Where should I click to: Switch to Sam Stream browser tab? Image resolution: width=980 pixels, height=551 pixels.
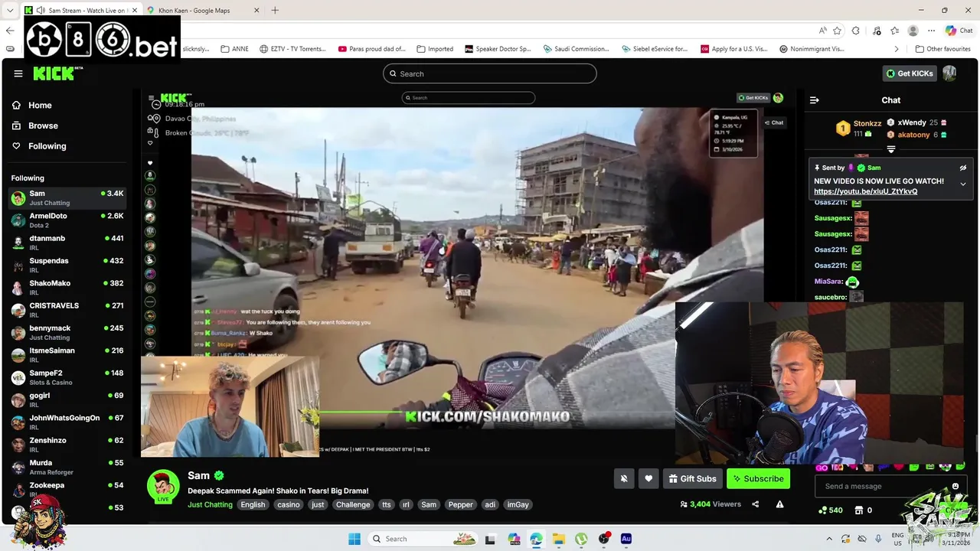pos(80,10)
